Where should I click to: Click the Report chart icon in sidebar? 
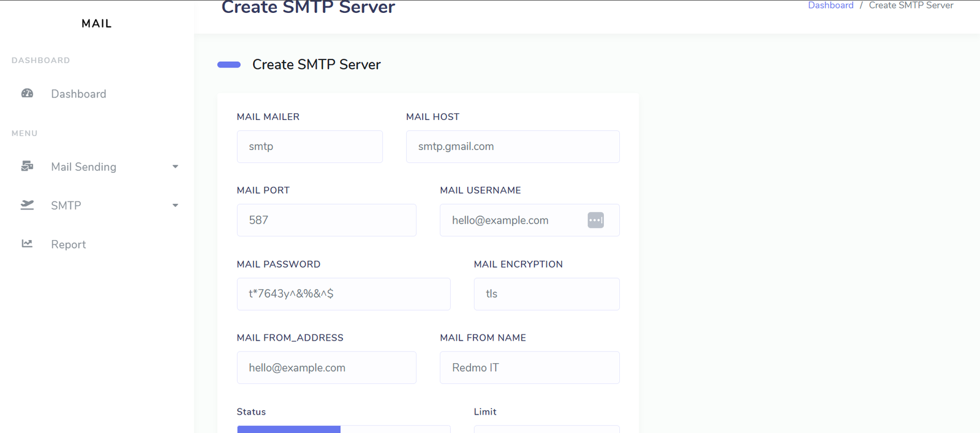27,244
